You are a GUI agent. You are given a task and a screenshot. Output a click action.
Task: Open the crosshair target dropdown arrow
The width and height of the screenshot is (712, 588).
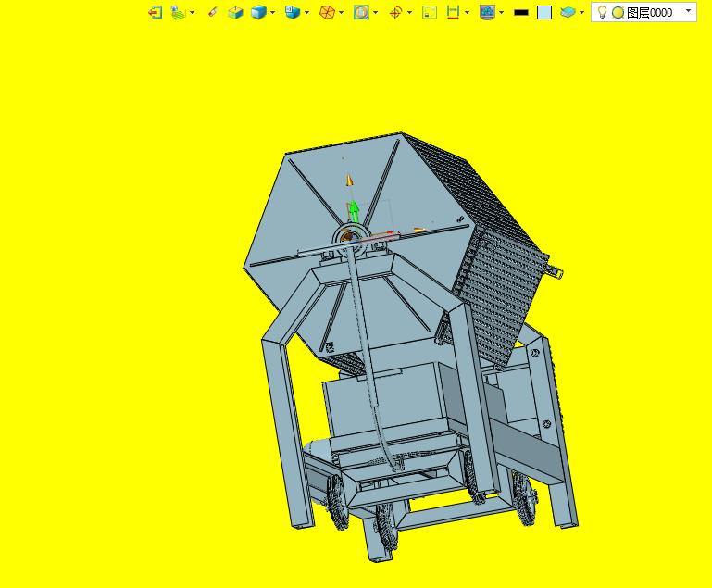[409, 12]
